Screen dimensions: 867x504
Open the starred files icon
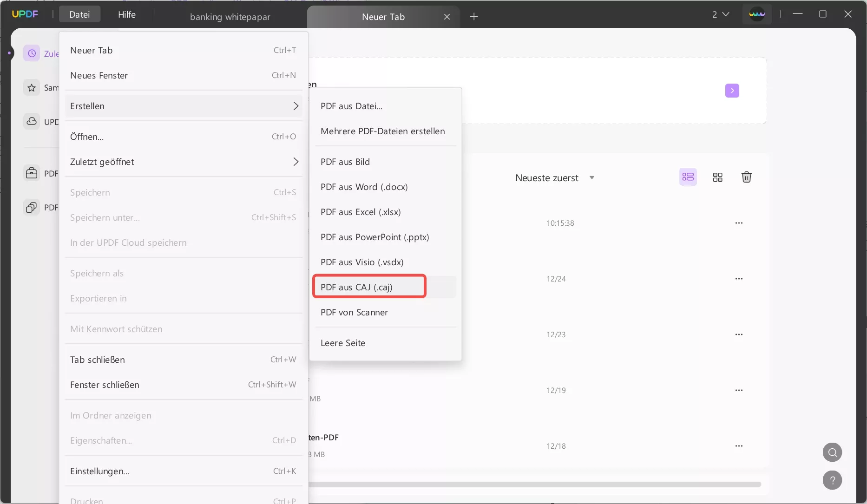coord(32,87)
